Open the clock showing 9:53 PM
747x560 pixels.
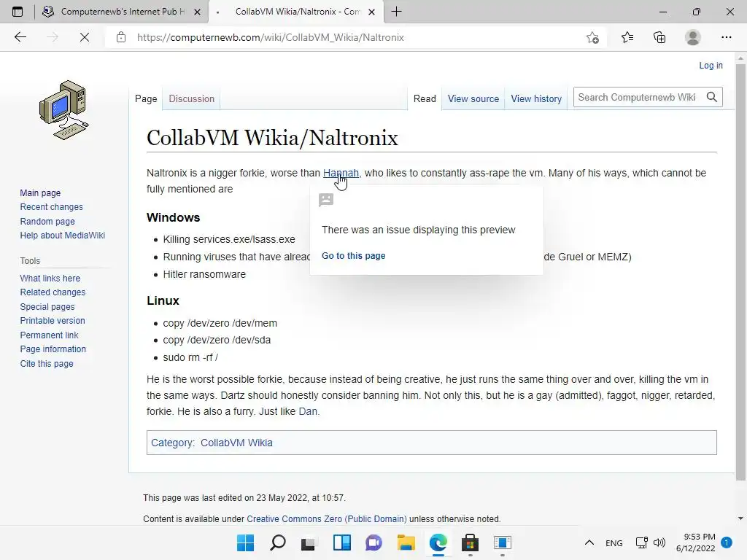click(695, 542)
